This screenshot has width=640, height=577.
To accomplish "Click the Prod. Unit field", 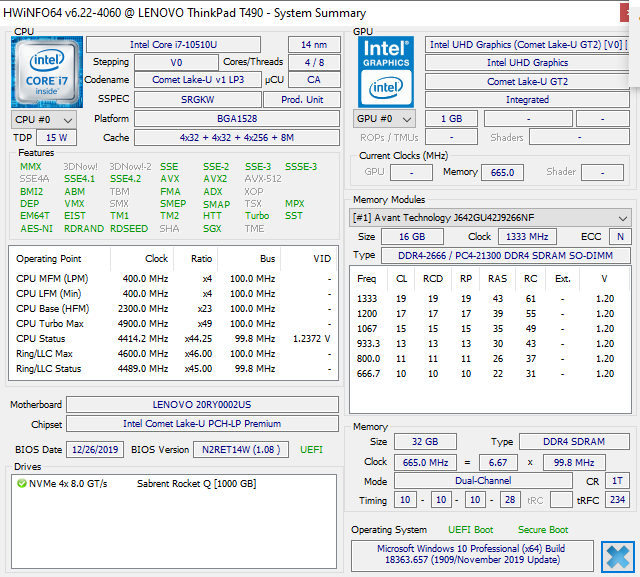I will click(x=302, y=99).
